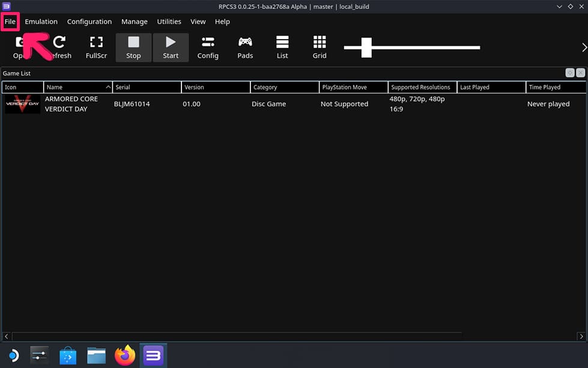Viewport: 588px width, 368px height.
Task: Sort by Last Played column header
Action: [x=492, y=87]
